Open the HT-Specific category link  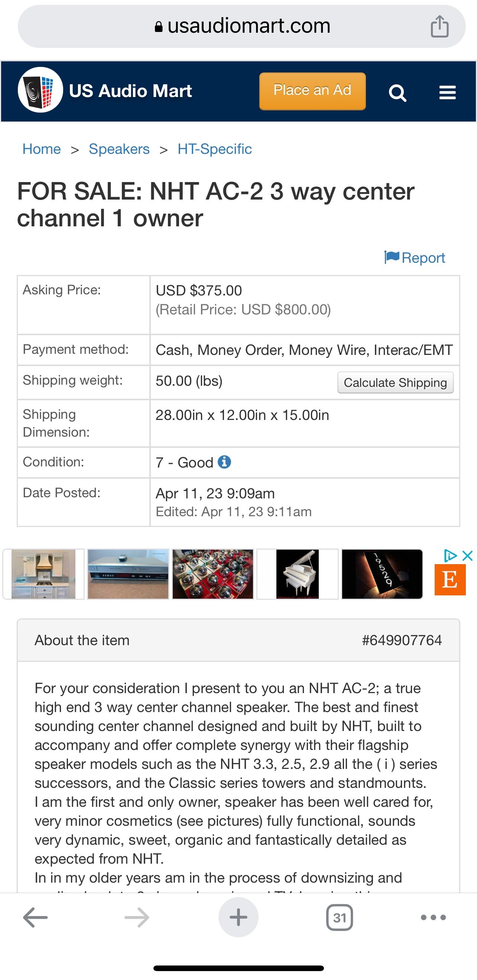point(214,149)
